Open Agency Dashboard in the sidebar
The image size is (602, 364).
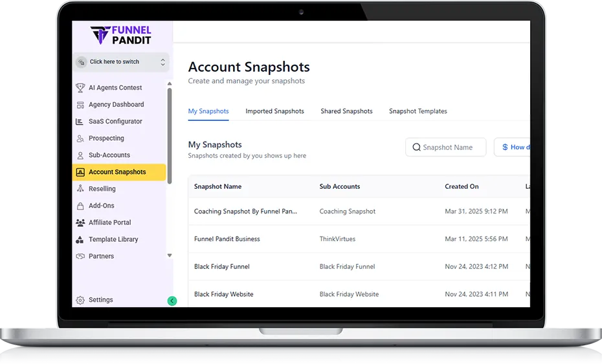[x=117, y=105]
